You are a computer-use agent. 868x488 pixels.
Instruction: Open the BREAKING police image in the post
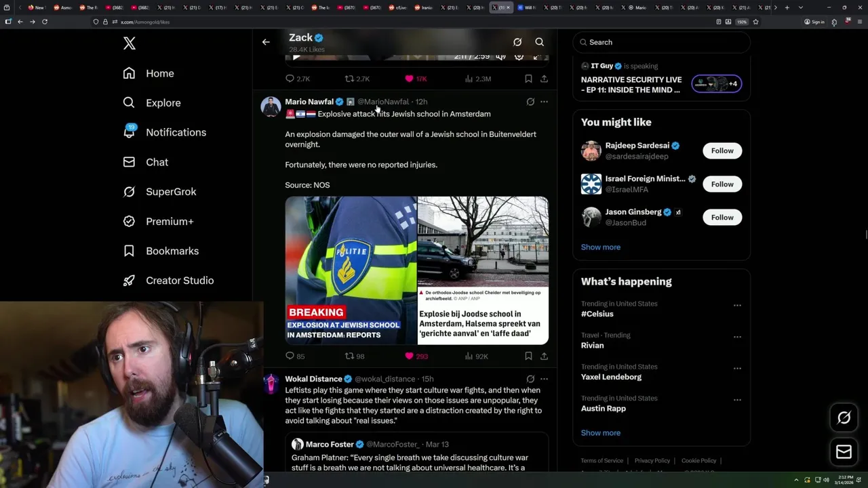click(351, 270)
